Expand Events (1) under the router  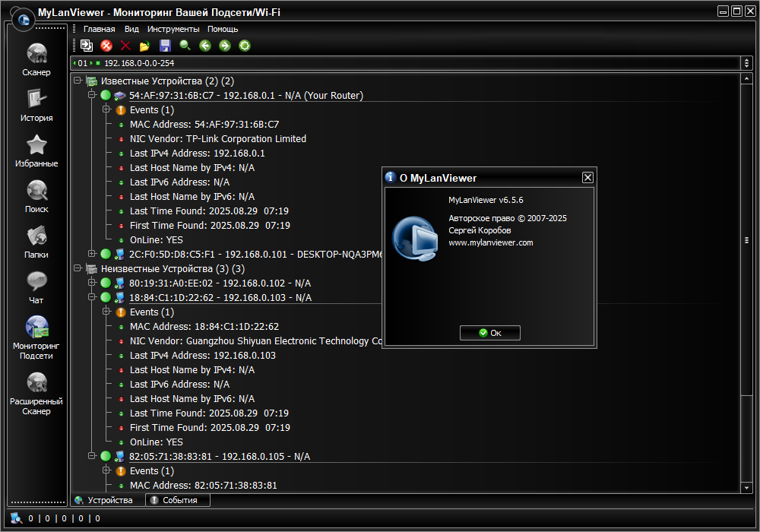pyautogui.click(x=106, y=109)
